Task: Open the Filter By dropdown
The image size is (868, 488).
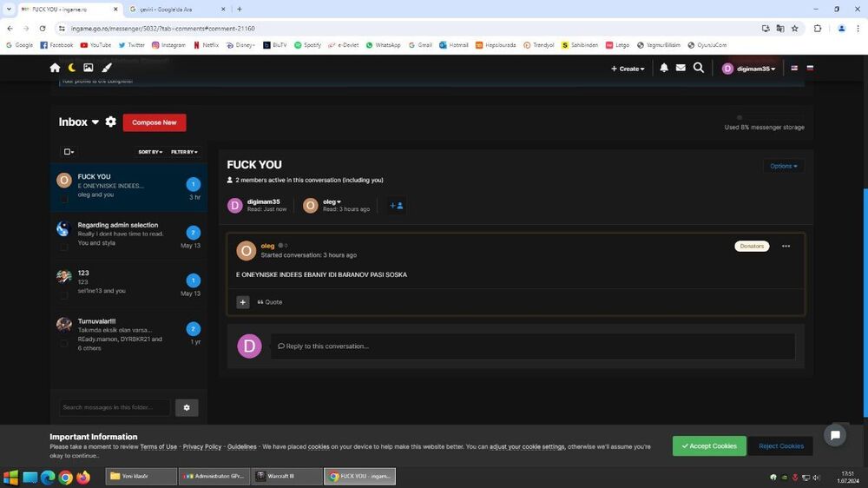Action: (184, 152)
